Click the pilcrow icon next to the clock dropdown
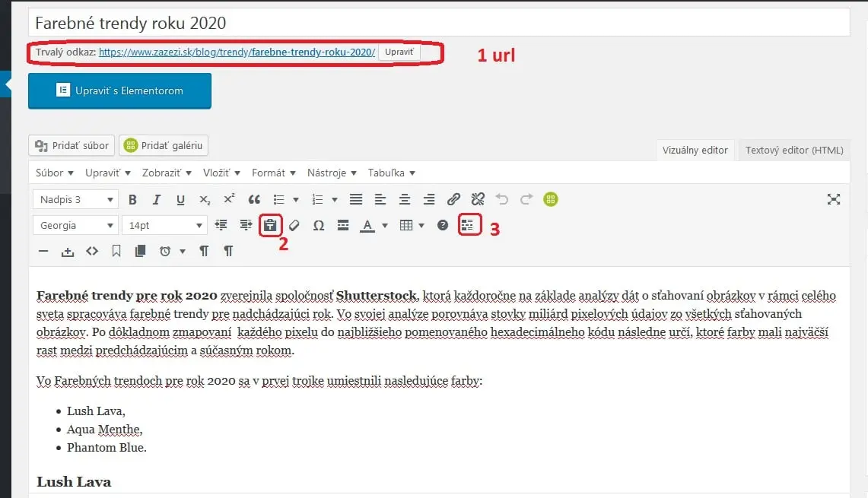This screenshot has width=868, height=498. pos(205,252)
